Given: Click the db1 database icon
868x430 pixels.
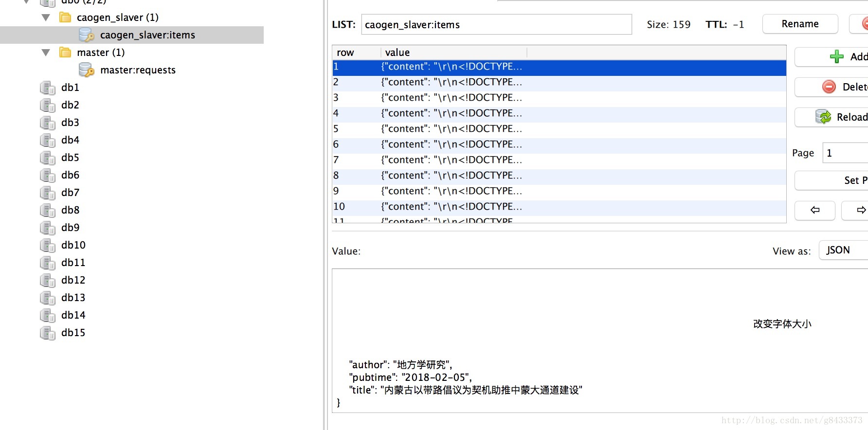Looking at the screenshot, I should (x=48, y=88).
